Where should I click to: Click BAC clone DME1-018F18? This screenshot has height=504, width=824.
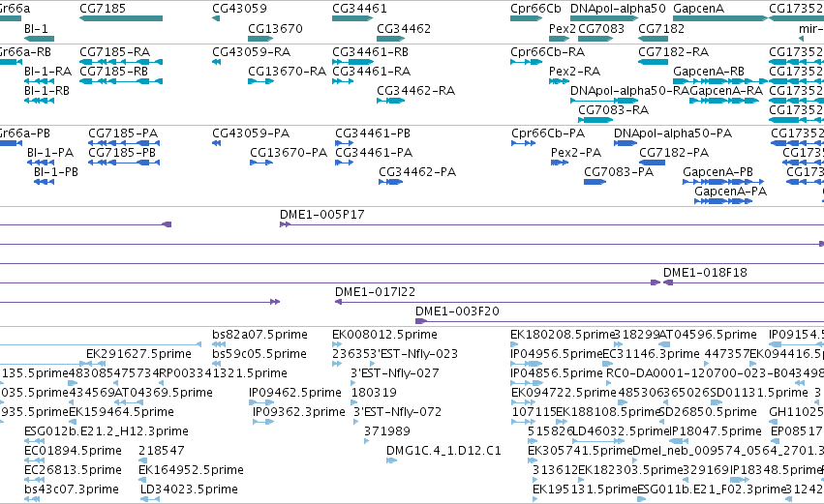(x=744, y=283)
